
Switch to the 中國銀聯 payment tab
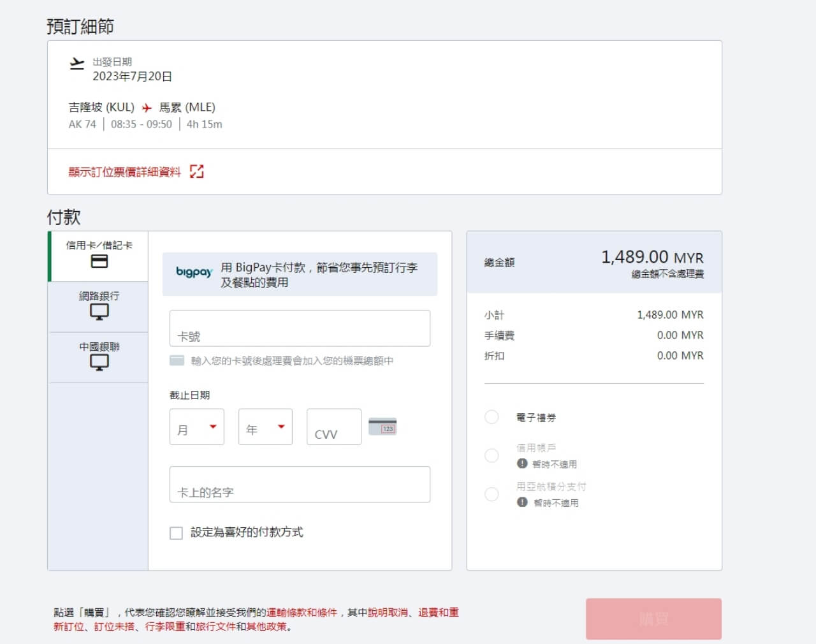pos(99,358)
